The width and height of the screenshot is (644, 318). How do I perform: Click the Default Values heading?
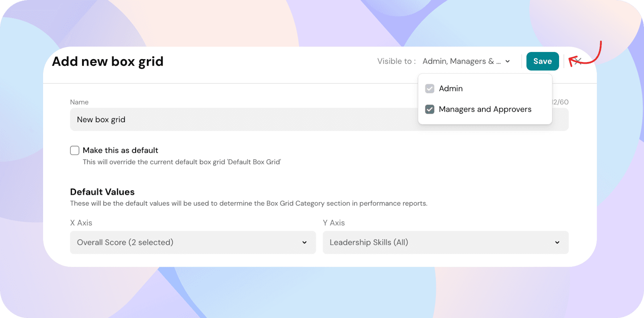point(102,192)
